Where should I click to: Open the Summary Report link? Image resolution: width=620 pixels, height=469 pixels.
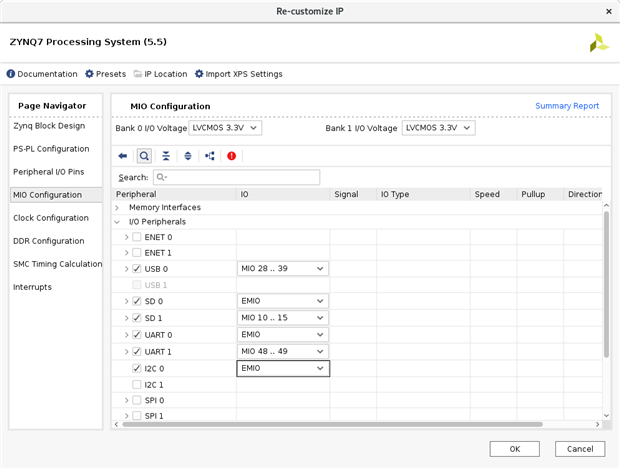[x=567, y=106]
